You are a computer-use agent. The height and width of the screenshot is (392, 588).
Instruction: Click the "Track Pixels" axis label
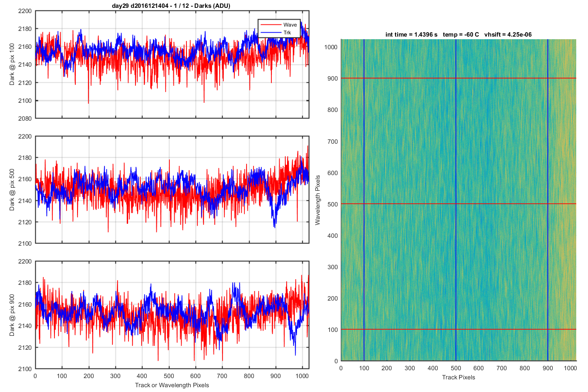tap(459, 377)
